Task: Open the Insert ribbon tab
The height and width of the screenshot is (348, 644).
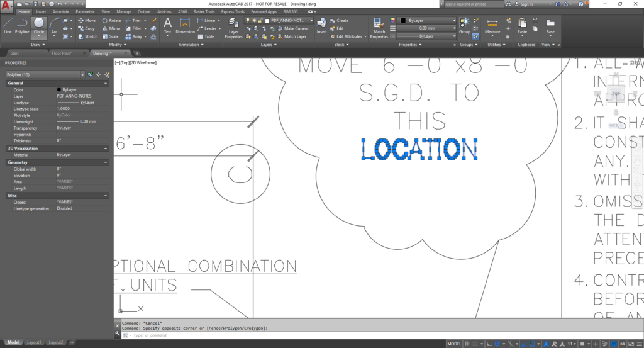Action: pyautogui.click(x=41, y=11)
